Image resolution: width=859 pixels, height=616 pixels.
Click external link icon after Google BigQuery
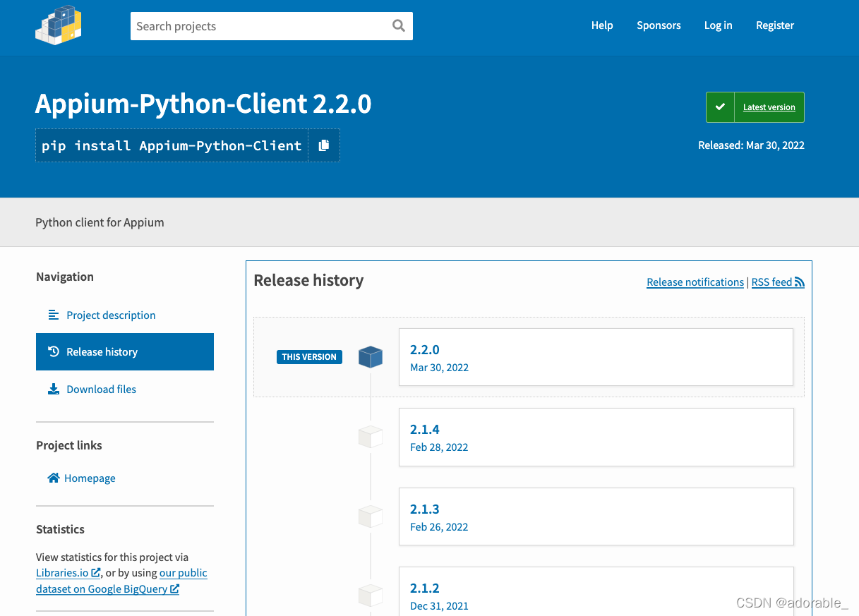[174, 589]
